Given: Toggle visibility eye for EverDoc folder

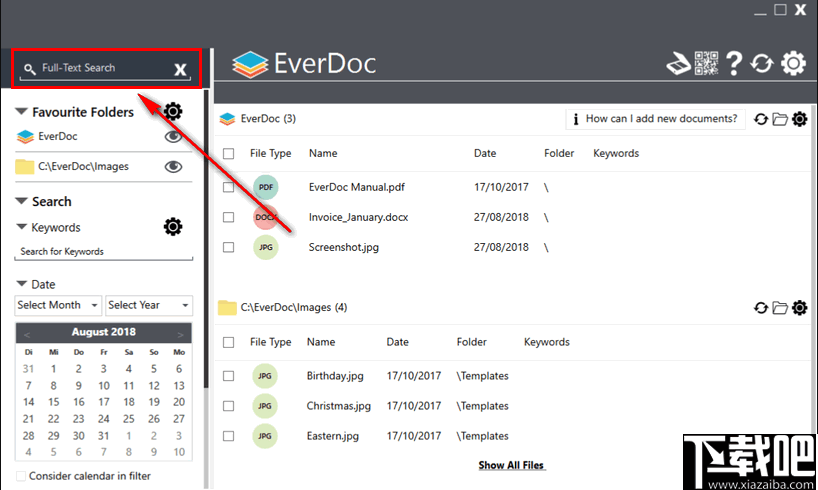Looking at the screenshot, I should 173,137.
